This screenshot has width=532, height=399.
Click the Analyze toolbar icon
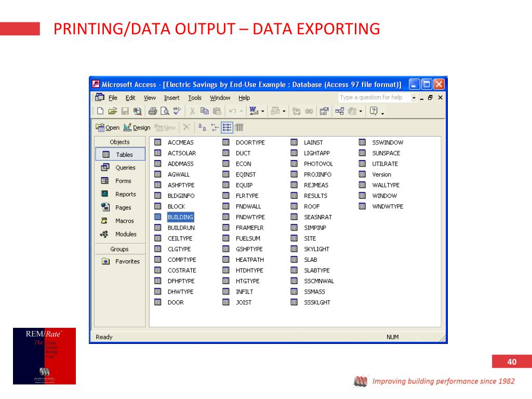pyautogui.click(x=275, y=111)
